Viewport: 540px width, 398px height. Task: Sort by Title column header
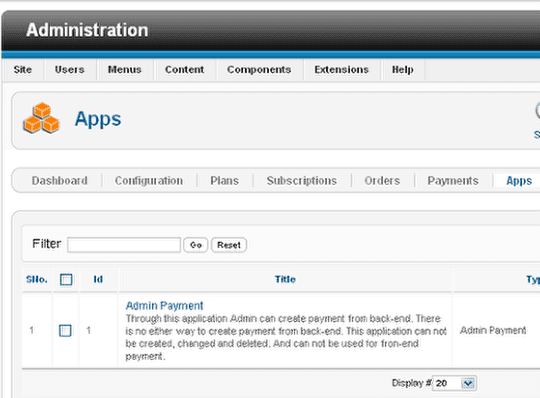tap(285, 279)
